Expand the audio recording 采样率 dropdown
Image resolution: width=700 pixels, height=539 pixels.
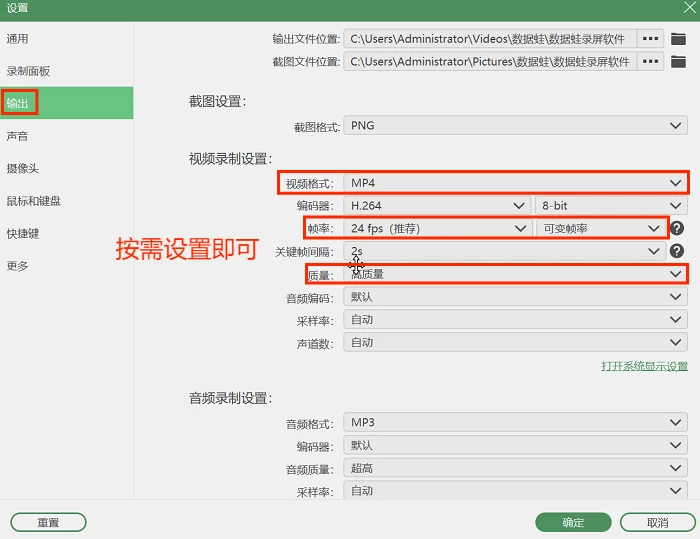[515, 490]
